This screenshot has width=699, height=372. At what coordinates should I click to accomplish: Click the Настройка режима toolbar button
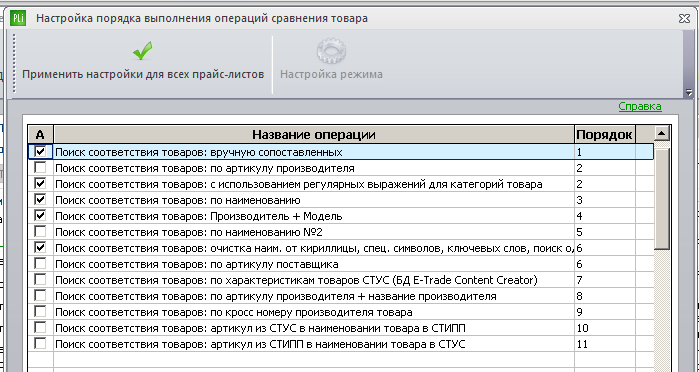click(331, 63)
